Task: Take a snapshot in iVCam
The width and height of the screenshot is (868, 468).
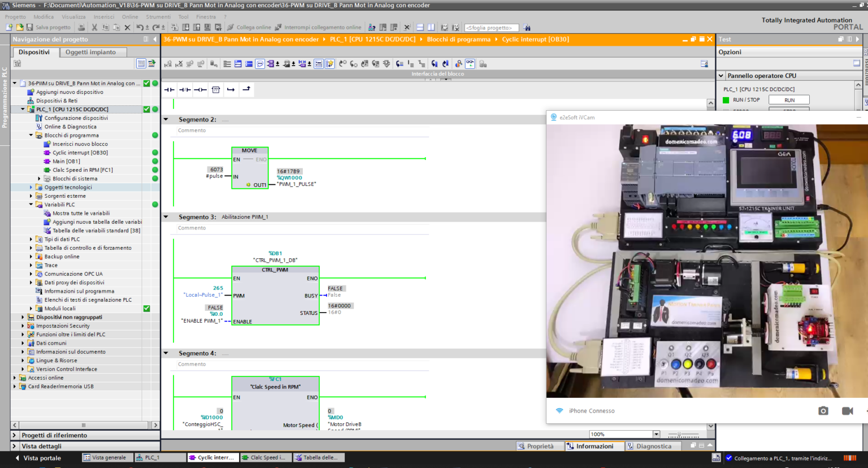Action: (823, 411)
